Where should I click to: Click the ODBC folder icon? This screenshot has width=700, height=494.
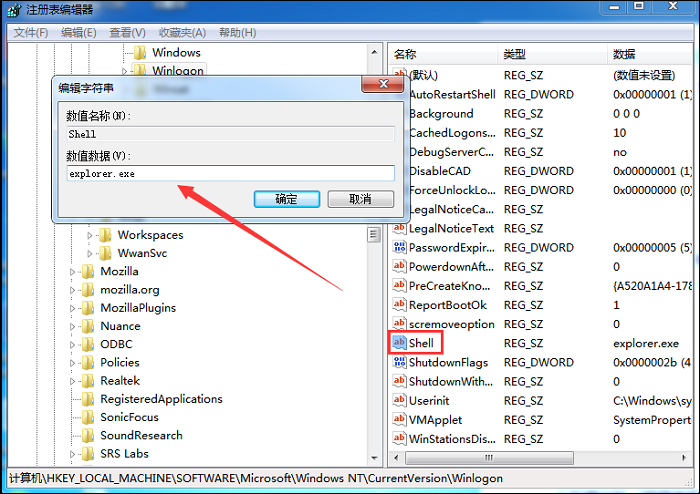tap(88, 344)
